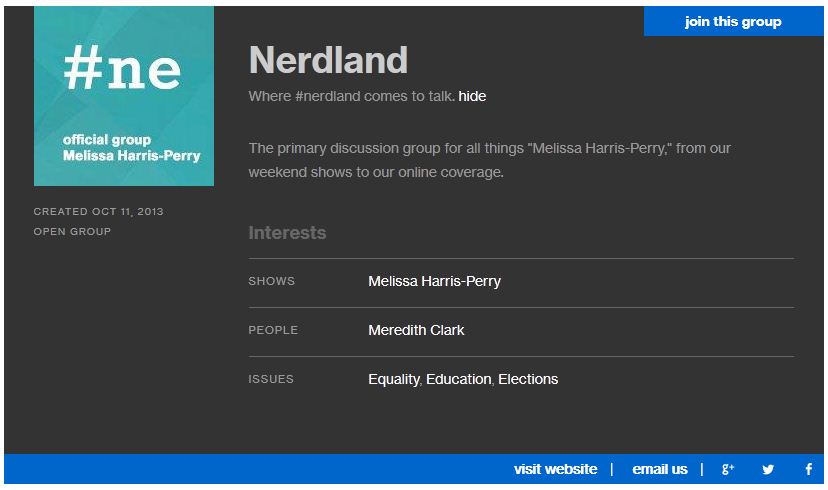
Task: Click the OPEN GROUP status label
Action: [72, 231]
